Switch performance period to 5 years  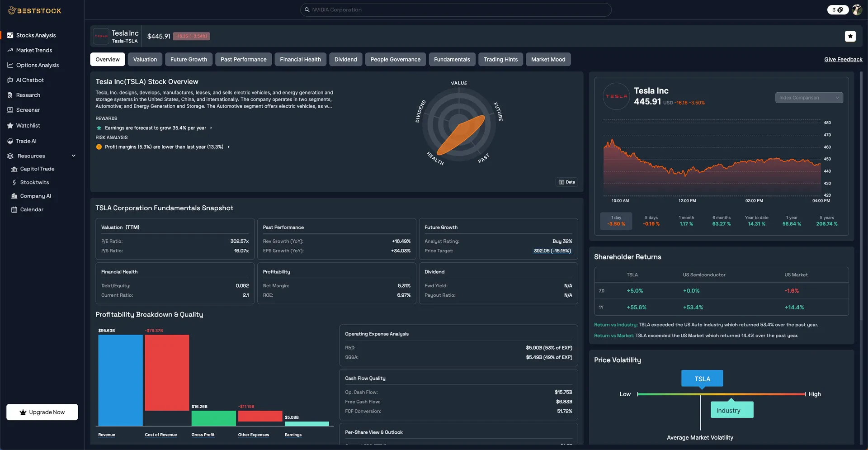[827, 221]
